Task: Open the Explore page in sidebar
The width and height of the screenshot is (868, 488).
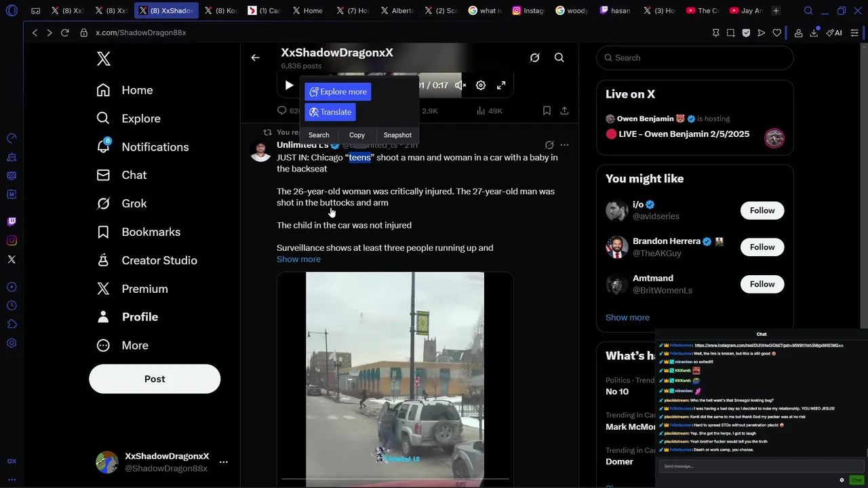Action: 129,119
